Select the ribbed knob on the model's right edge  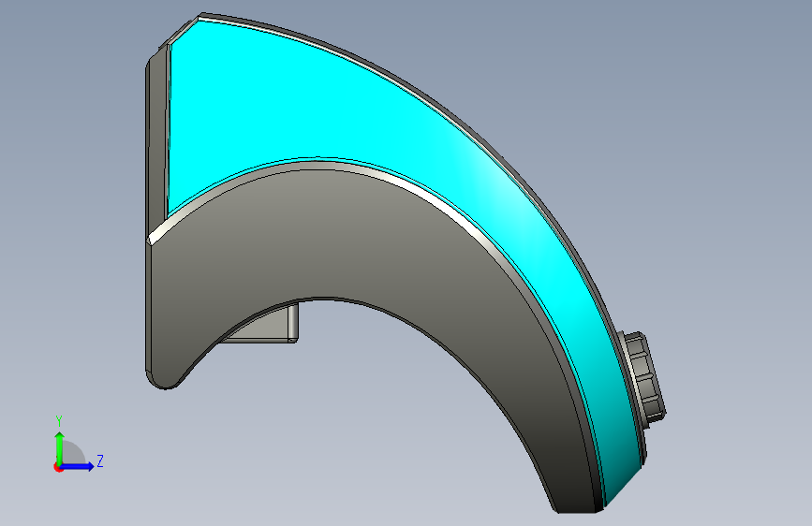643,377
